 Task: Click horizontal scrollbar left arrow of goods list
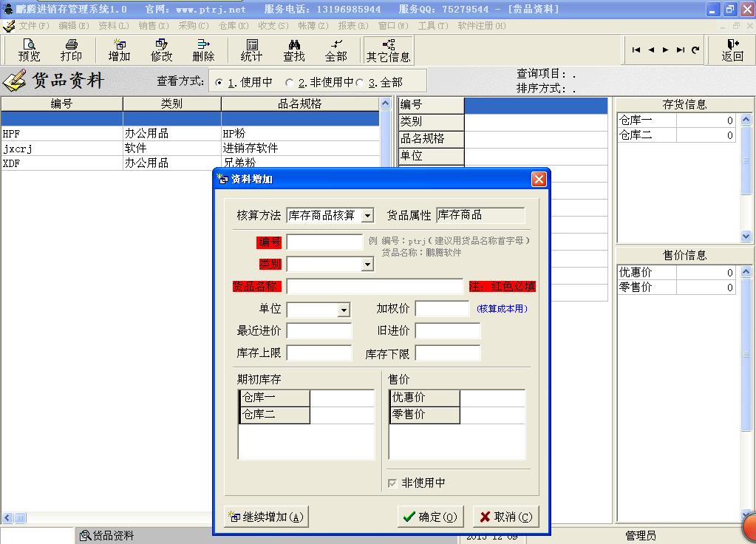click(x=7, y=518)
